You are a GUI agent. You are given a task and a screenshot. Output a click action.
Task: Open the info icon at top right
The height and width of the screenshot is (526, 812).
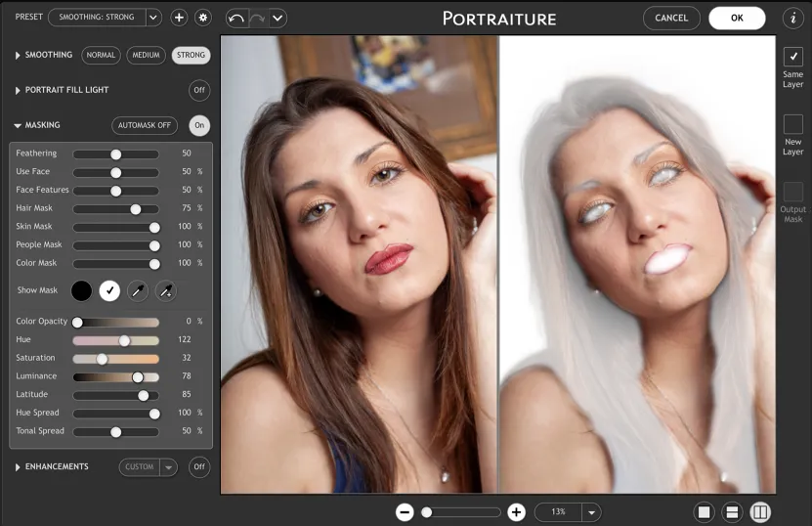(x=792, y=18)
